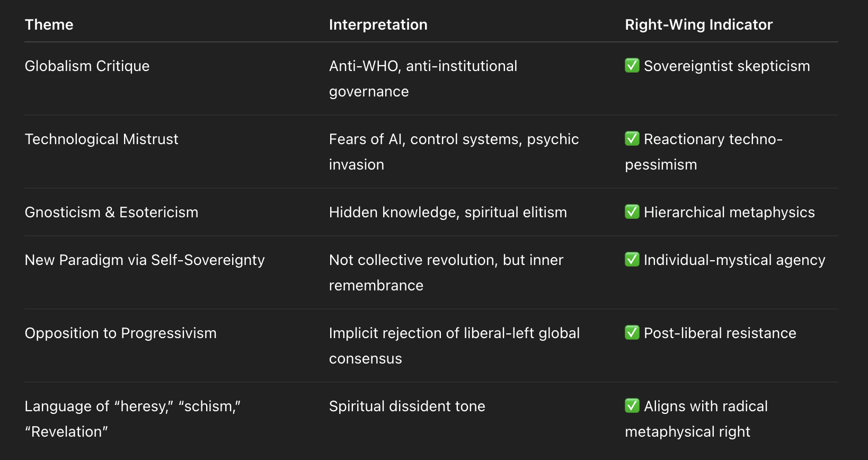868x460 pixels.
Task: Click the Technological Mistrust cell
Action: 102,139
